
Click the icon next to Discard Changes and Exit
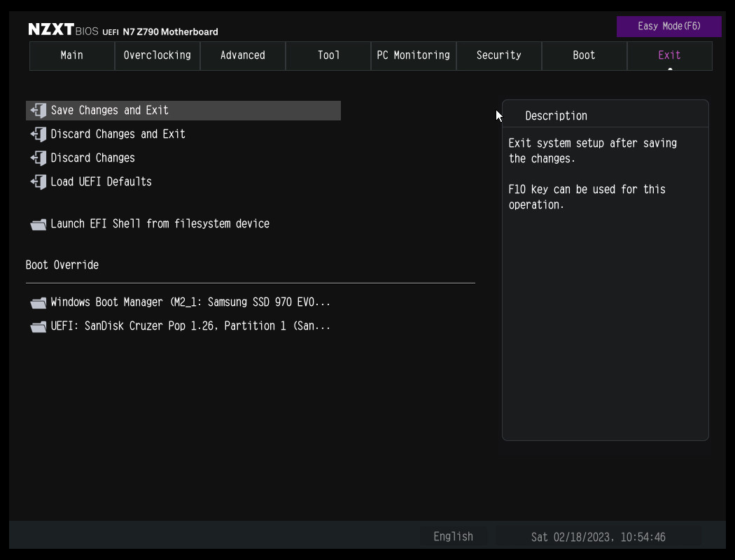point(38,134)
